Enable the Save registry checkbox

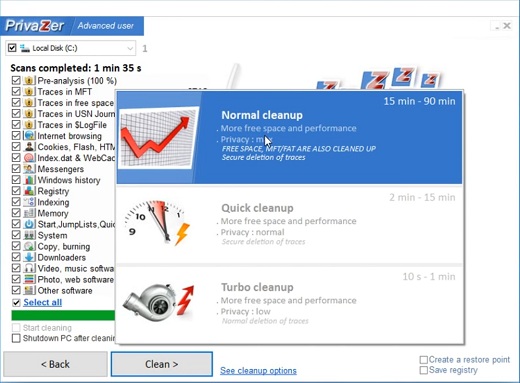click(423, 370)
